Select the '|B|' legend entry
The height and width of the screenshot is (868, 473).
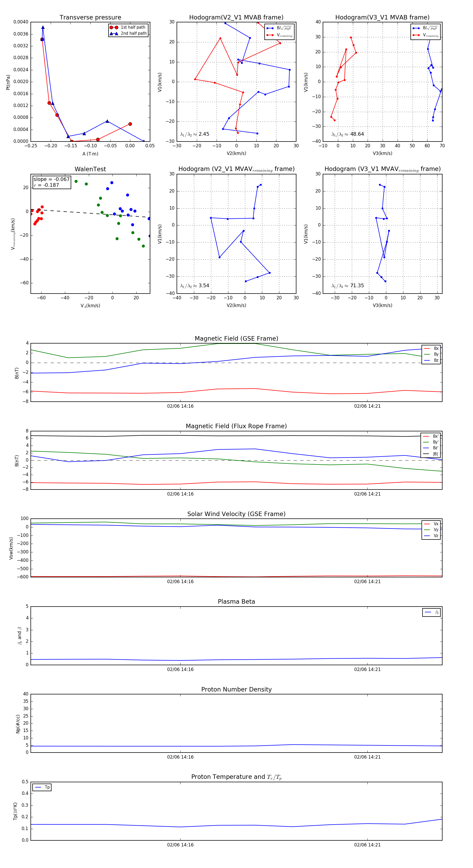click(x=431, y=454)
